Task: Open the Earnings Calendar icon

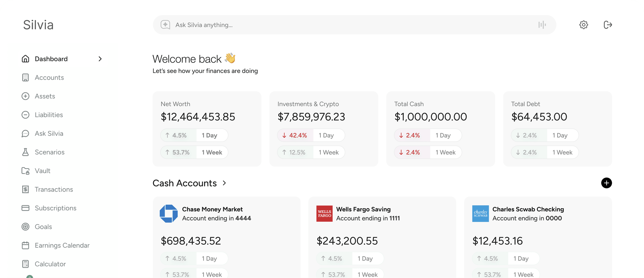Action: (25, 245)
